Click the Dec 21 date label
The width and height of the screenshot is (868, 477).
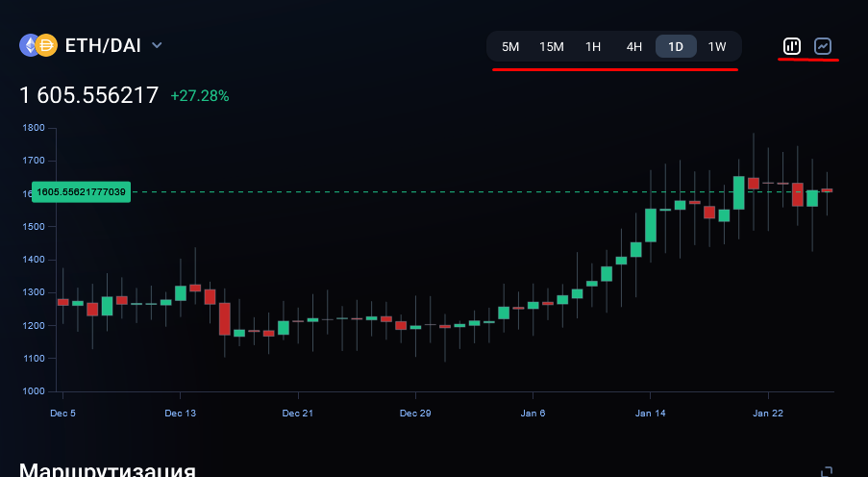(298, 414)
